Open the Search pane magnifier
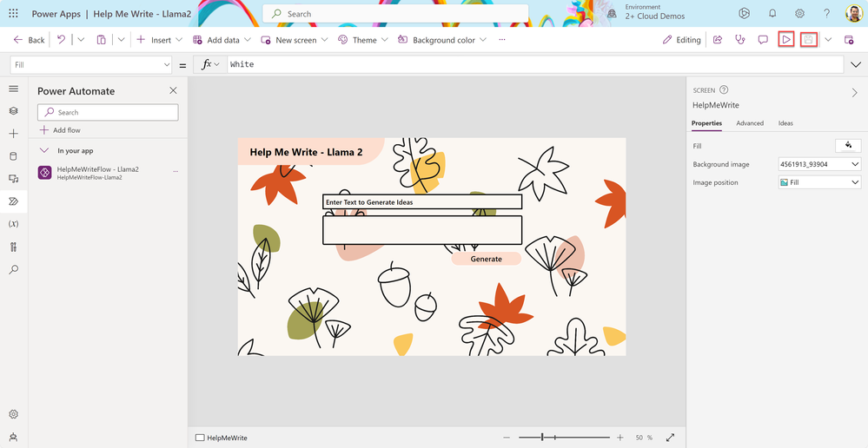The height and width of the screenshot is (448, 868). [14, 269]
